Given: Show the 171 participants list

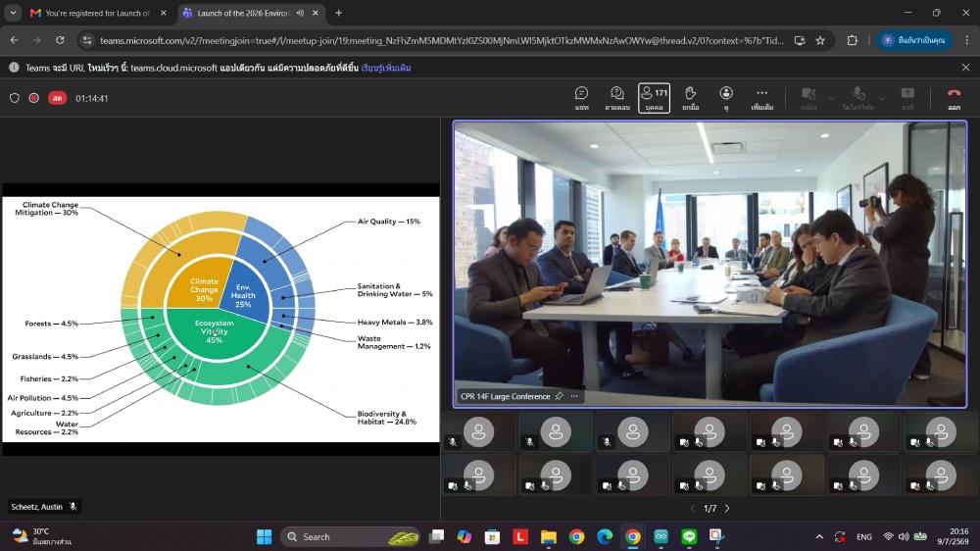Looking at the screenshot, I should coord(654,98).
